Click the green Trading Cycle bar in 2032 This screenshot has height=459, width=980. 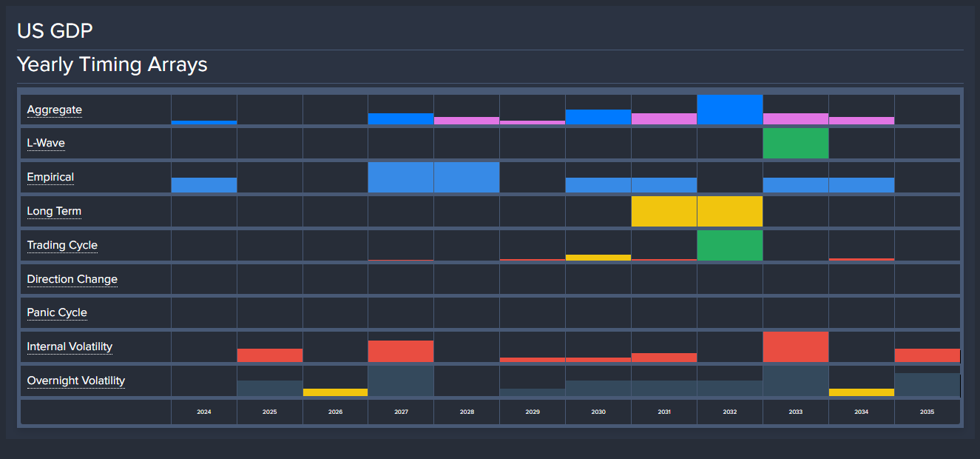729,246
